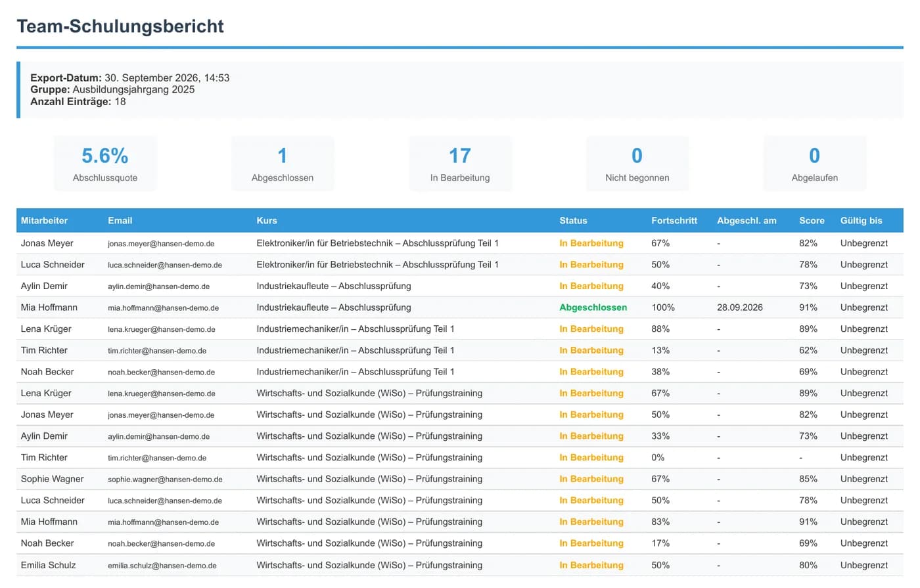Viewport: 920px width, 588px height.
Task: Click Unbegrenzt in Emilia Schulz row
Action: click(x=863, y=565)
